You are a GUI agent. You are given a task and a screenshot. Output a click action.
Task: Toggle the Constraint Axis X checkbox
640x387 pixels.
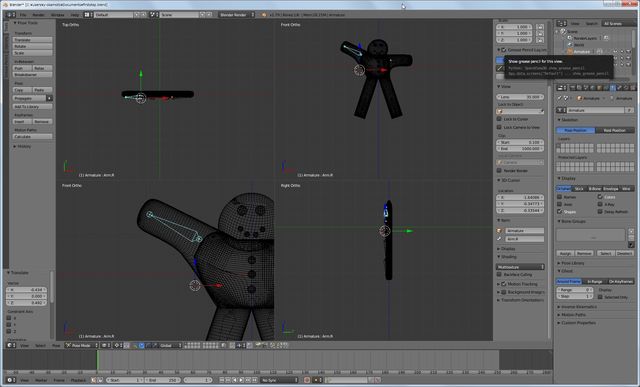click(9, 318)
